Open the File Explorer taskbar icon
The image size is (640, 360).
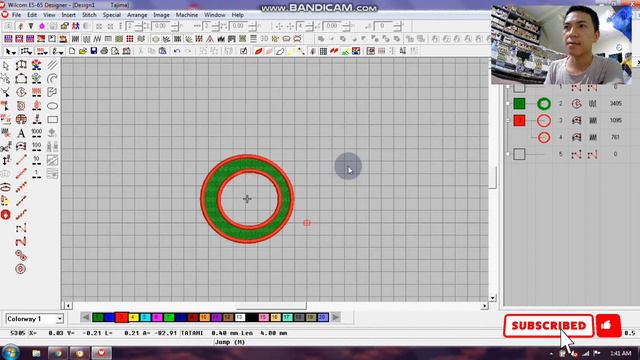point(36,353)
